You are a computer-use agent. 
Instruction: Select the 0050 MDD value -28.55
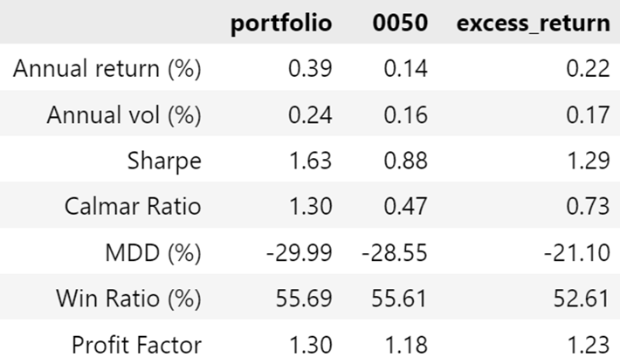click(x=395, y=253)
